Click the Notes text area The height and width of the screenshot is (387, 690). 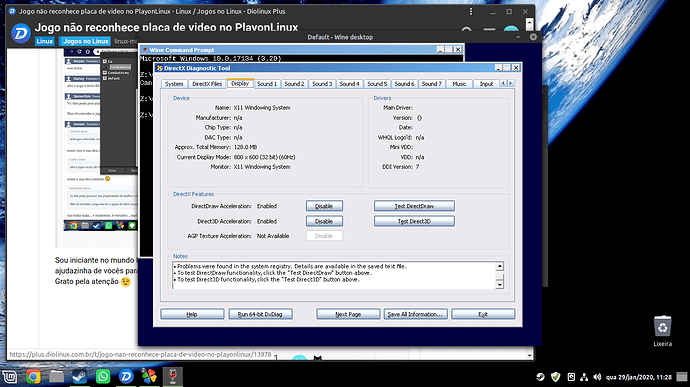334,276
